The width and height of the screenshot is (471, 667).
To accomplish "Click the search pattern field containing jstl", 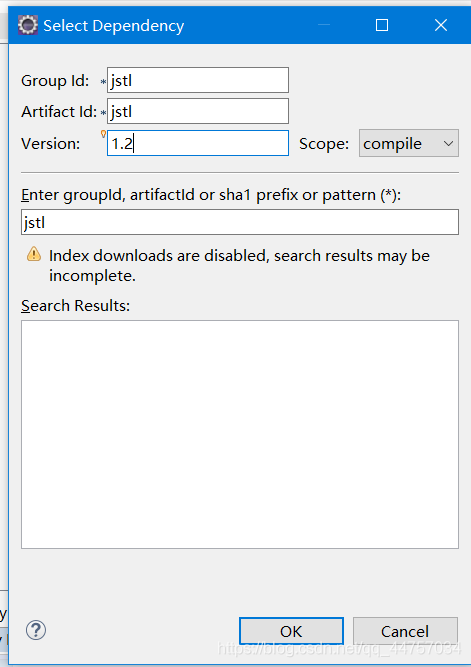I will pos(240,222).
